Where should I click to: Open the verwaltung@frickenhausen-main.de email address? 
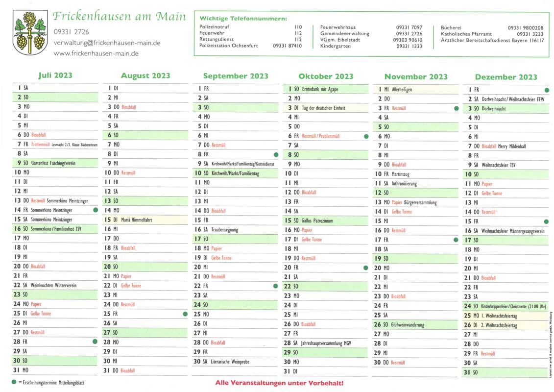(107, 43)
